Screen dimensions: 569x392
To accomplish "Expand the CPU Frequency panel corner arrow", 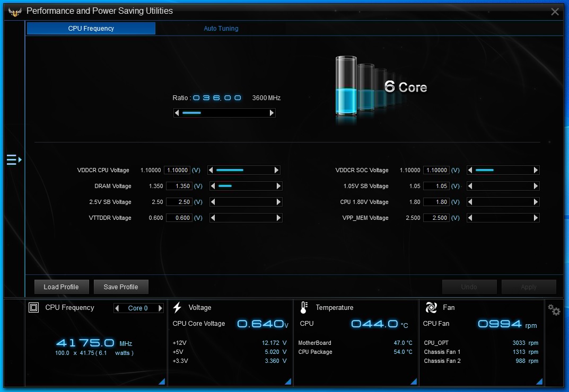I will 162,381.
